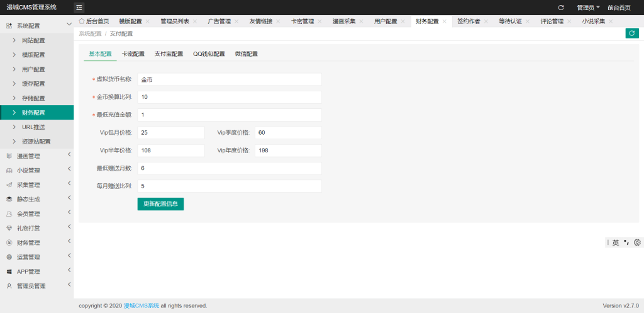The width and height of the screenshot is (644, 313).
Task: Switch to the 微信配置 tab
Action: click(x=246, y=54)
